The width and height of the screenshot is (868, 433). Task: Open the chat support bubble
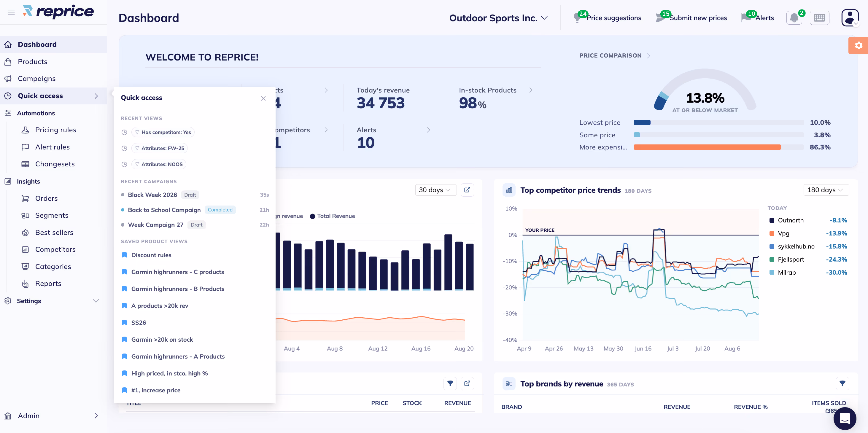pyautogui.click(x=844, y=418)
